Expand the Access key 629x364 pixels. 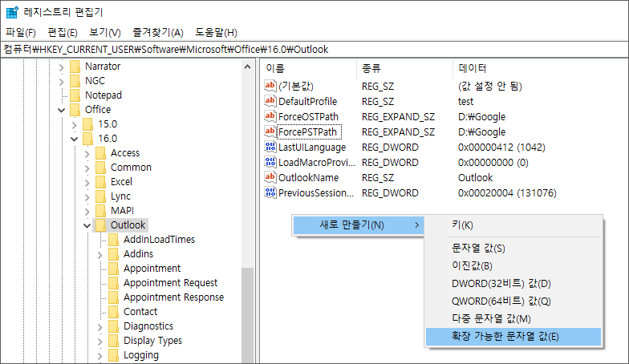pos(87,154)
